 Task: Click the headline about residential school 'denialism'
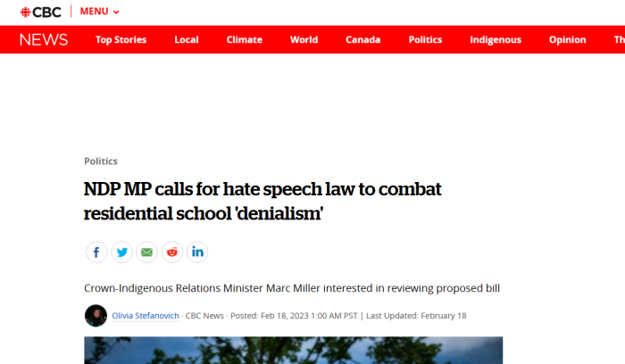click(x=262, y=201)
